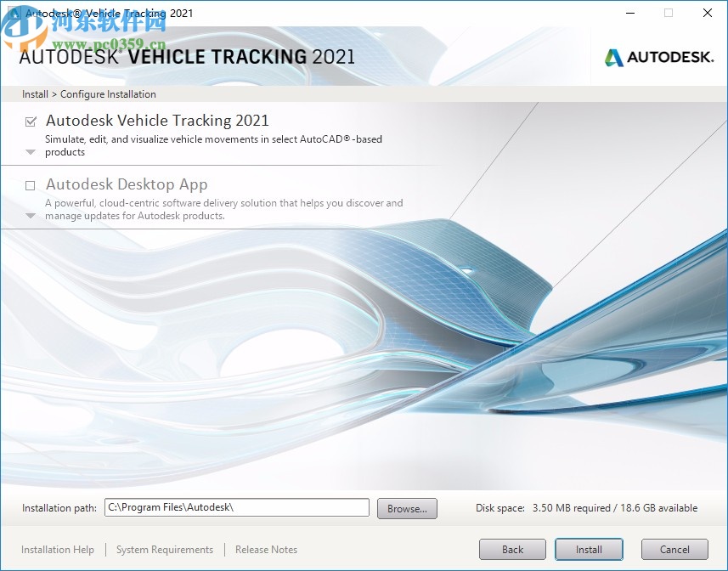Expand the Autodesk Vehicle Tracking 2021 details arrow

pyautogui.click(x=31, y=151)
